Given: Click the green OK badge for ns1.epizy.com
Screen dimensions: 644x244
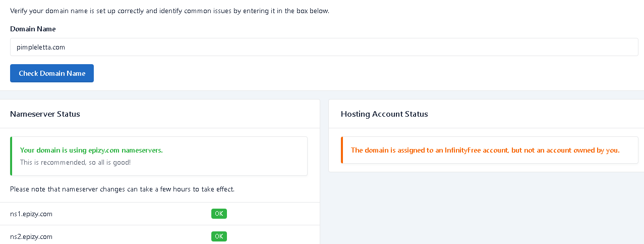Looking at the screenshot, I should coord(219,214).
